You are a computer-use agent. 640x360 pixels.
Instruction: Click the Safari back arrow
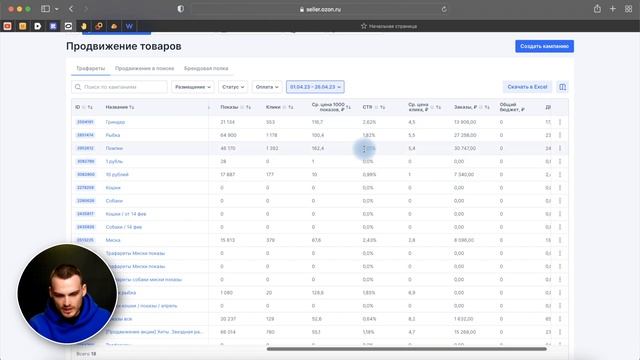point(71,9)
